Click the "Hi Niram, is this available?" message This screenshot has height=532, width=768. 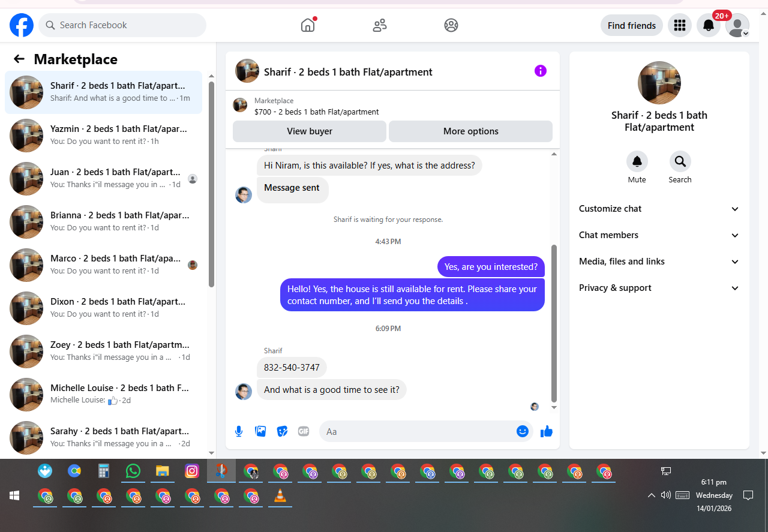pyautogui.click(x=370, y=165)
